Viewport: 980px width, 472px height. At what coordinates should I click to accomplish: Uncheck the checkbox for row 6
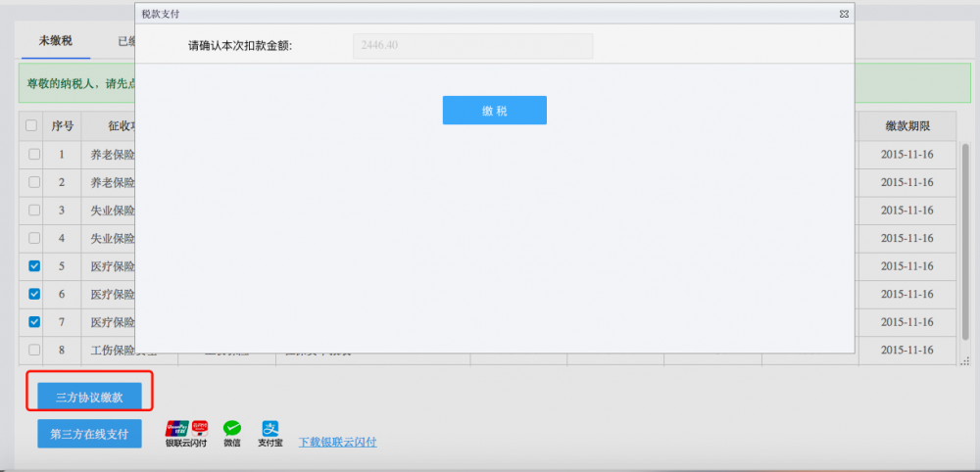click(x=34, y=294)
